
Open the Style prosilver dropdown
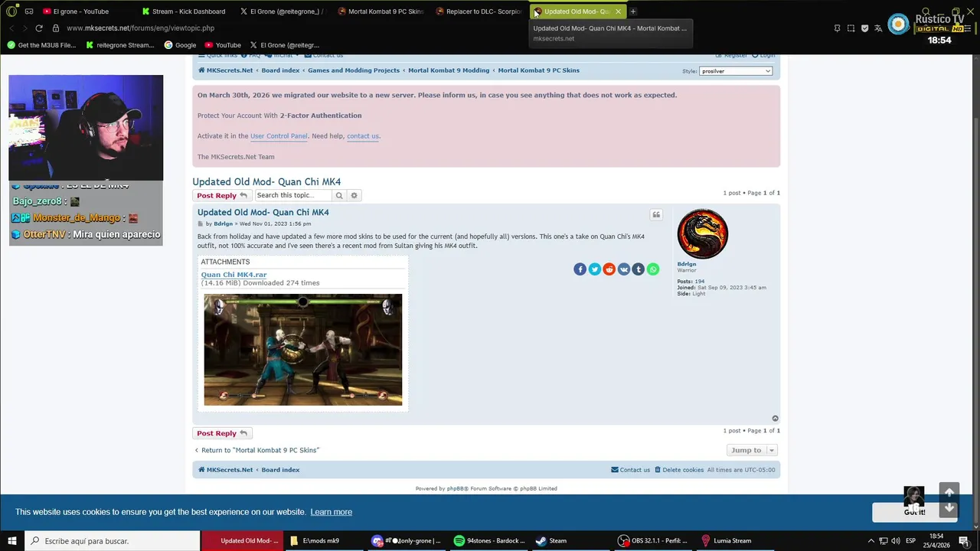point(736,71)
